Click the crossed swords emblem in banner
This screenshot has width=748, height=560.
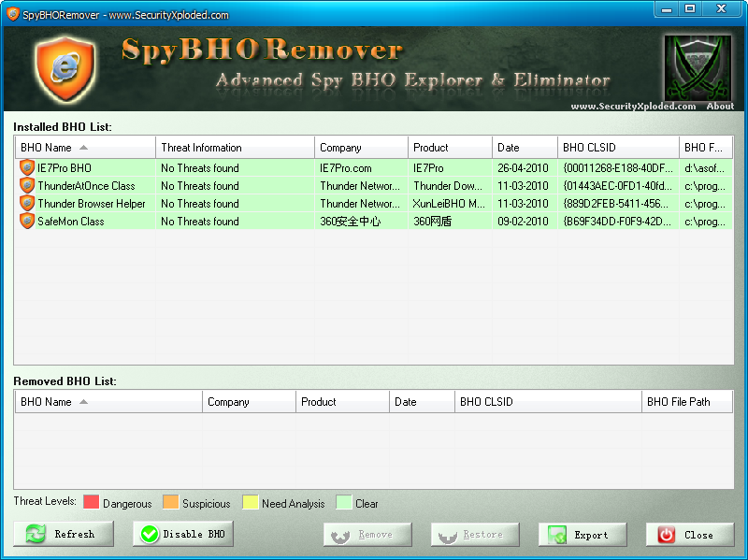coord(697,66)
